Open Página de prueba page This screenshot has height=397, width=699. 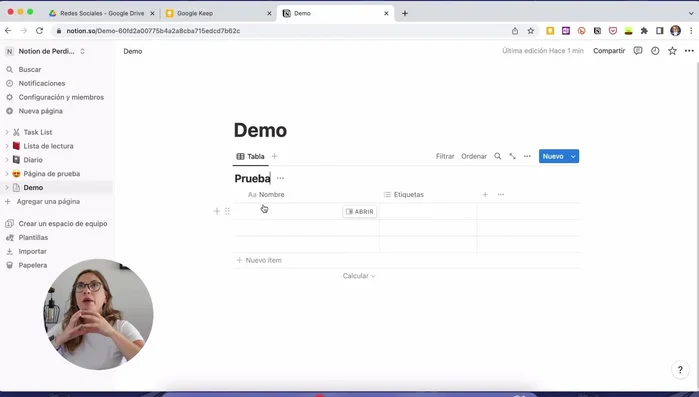coord(52,174)
